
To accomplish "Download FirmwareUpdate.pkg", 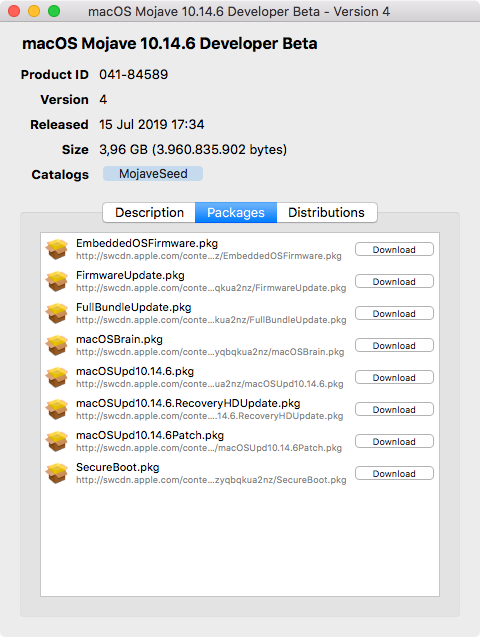I will [x=394, y=282].
